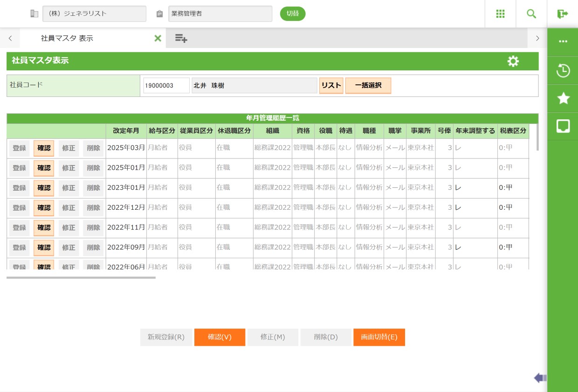Image resolution: width=578 pixels, height=392 pixels.
Task: Open the apps grid menu icon
Action: (x=500, y=14)
